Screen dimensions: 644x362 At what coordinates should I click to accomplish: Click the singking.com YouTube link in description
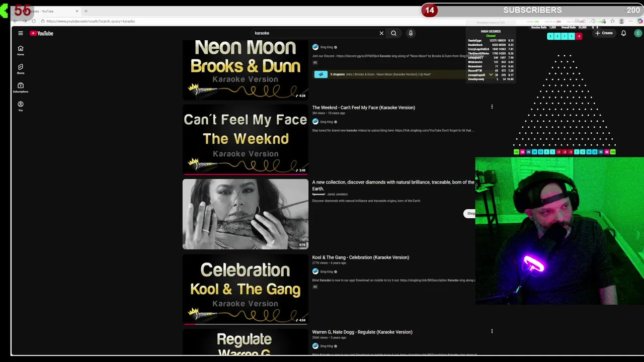coord(418,130)
